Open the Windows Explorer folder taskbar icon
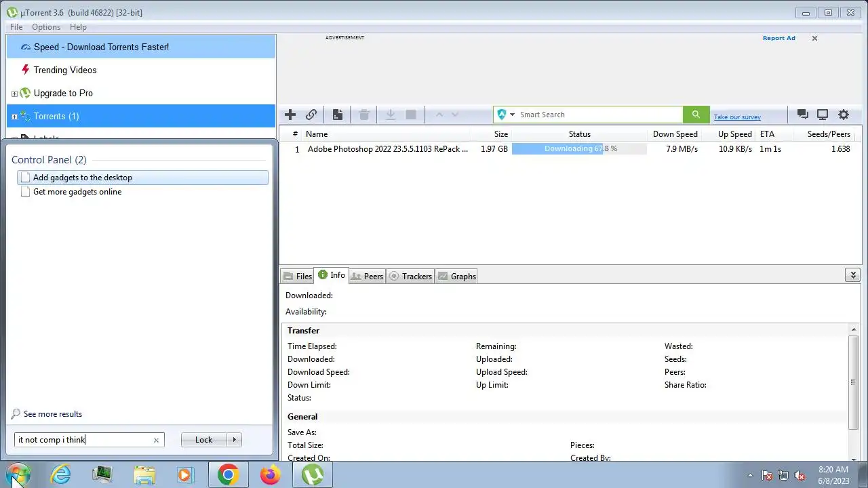 coord(144,474)
